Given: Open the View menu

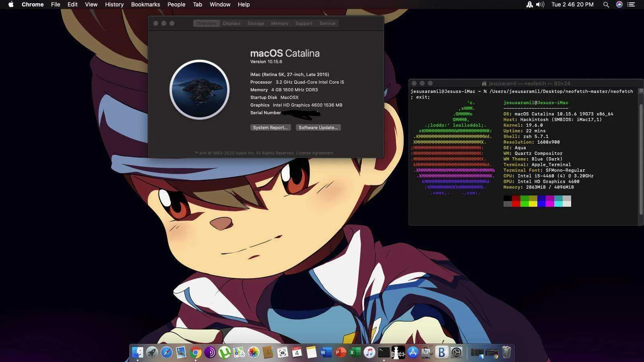Looking at the screenshot, I should tap(91, 4).
